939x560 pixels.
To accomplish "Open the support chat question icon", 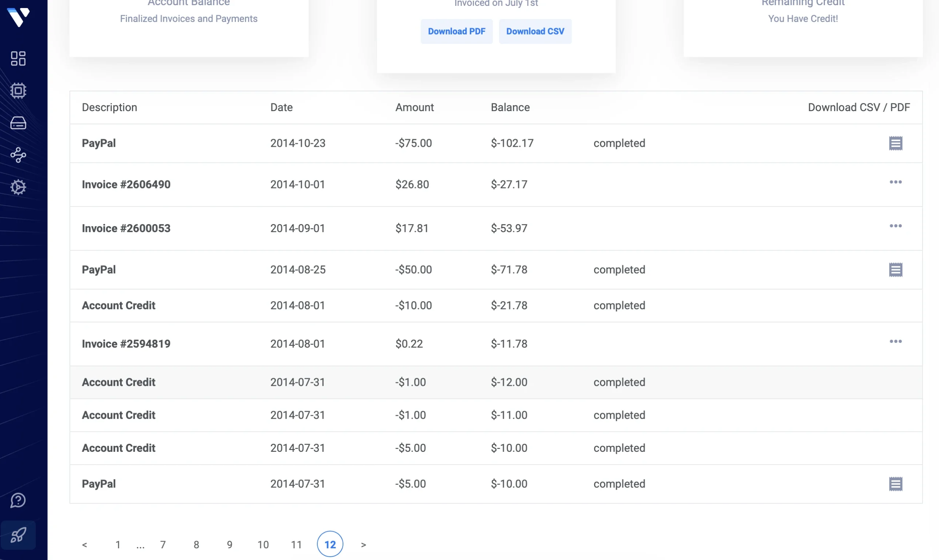I will (18, 501).
